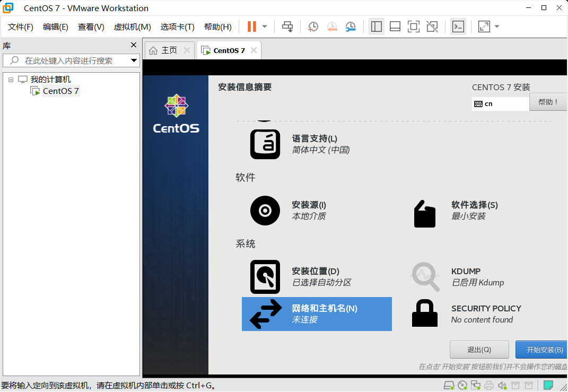Open the Snapshot Manager wrench-clock icon
The image size is (568, 392).
(351, 27)
